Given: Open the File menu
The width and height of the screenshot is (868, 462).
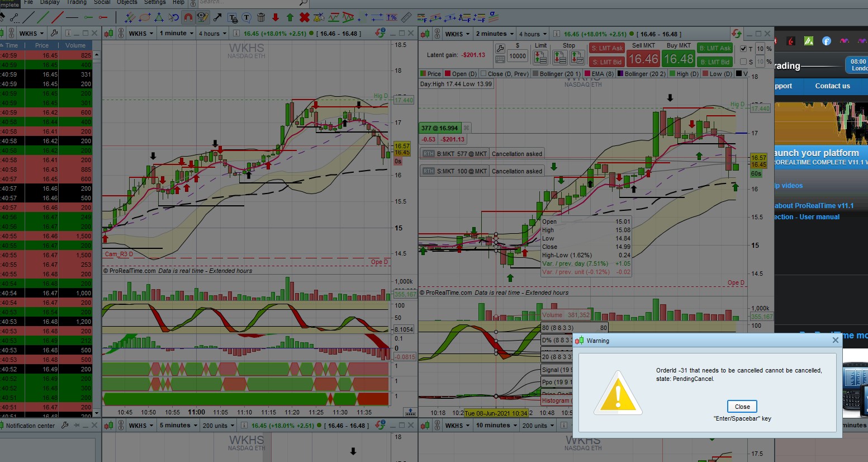Looking at the screenshot, I should point(29,2).
